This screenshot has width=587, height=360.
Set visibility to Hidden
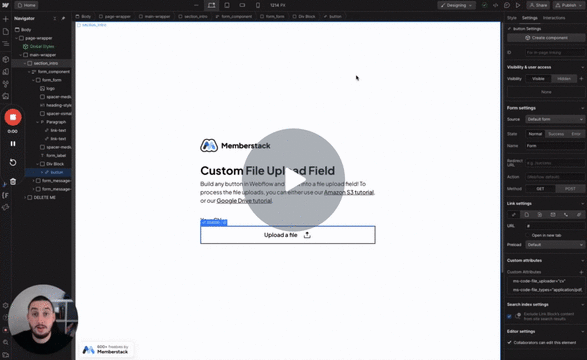pos(564,79)
